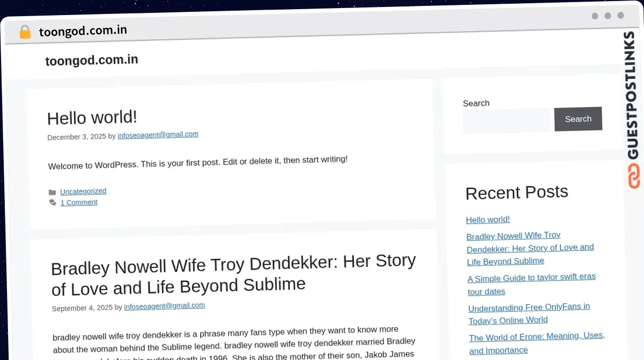This screenshot has height=360, width=644.
Task: Click the December 3, 2025 post date
Action: point(77,137)
